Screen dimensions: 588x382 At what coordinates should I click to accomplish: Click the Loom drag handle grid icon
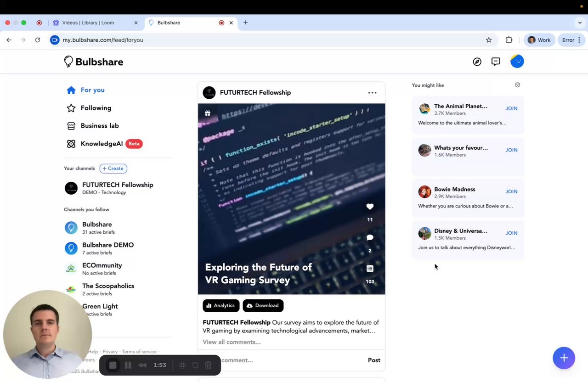pos(182,365)
